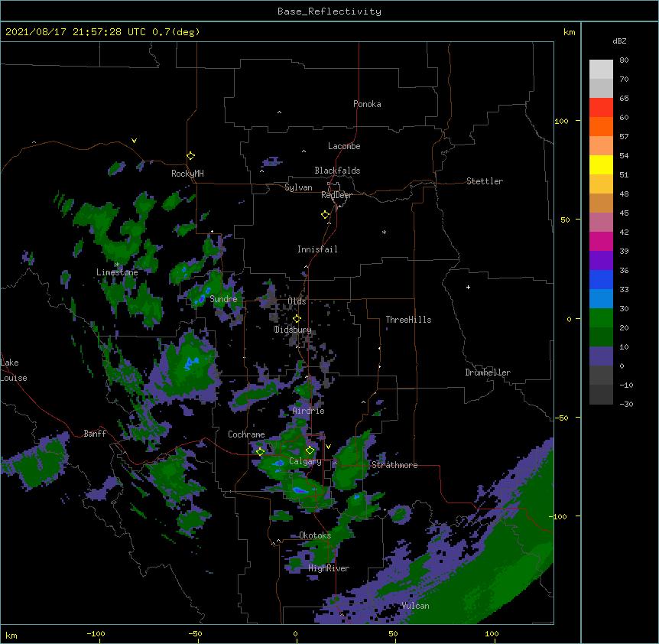659x644 pixels.
Task: Click the Airdrie city label
Action: coord(309,411)
